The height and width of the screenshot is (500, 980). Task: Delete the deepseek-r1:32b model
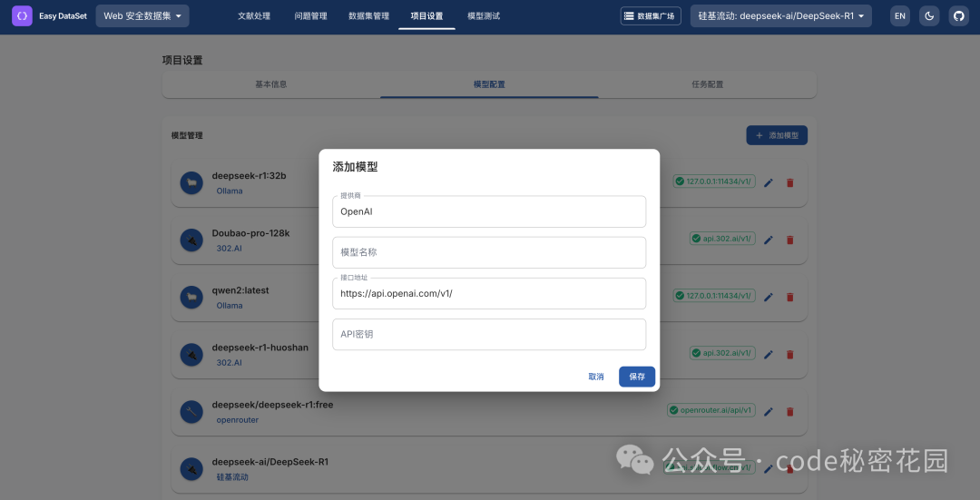pos(790,182)
